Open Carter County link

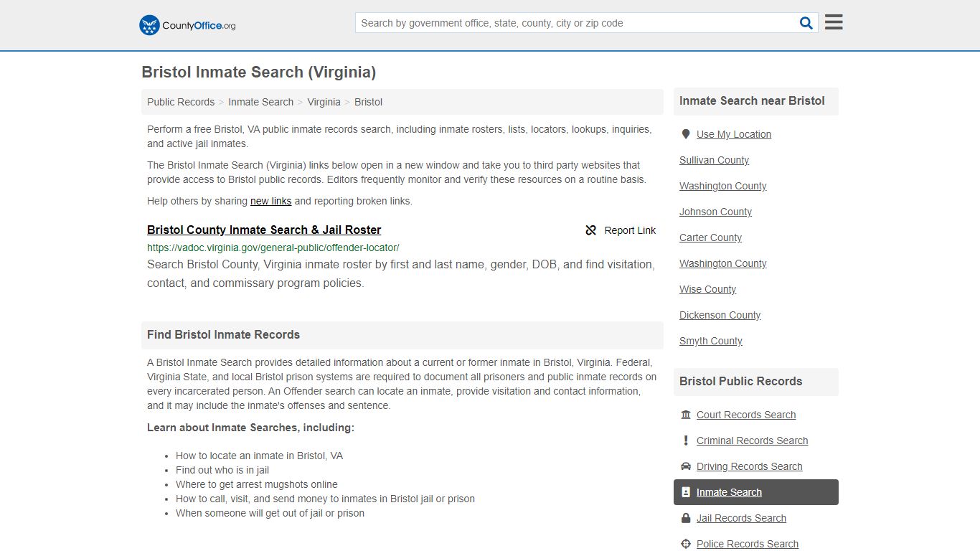[710, 237]
